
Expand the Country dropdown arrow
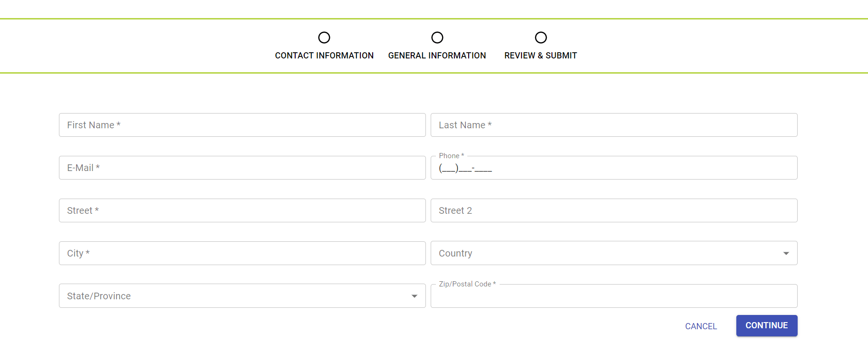786,253
